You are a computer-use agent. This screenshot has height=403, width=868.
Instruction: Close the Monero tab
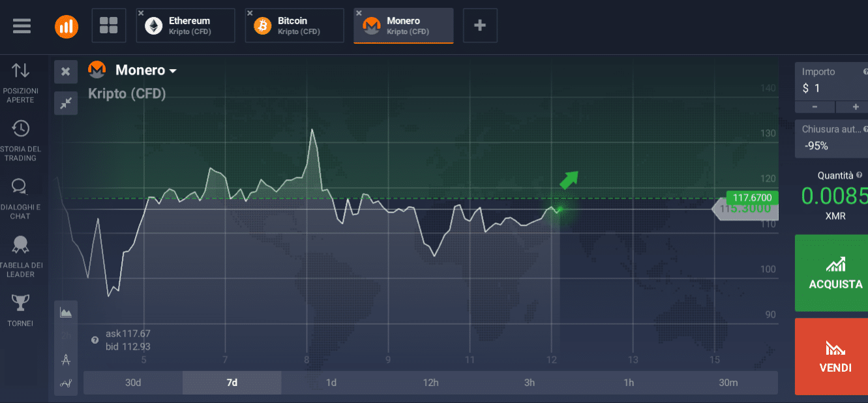coord(359,13)
